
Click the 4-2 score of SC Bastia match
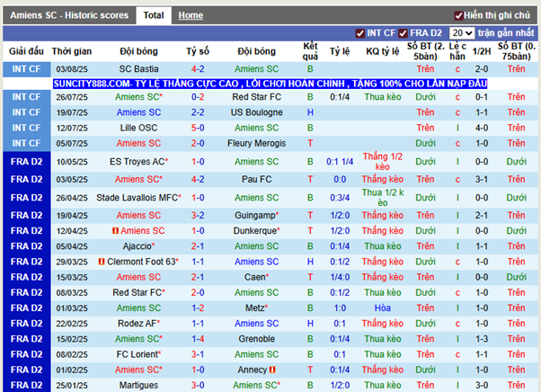point(198,69)
